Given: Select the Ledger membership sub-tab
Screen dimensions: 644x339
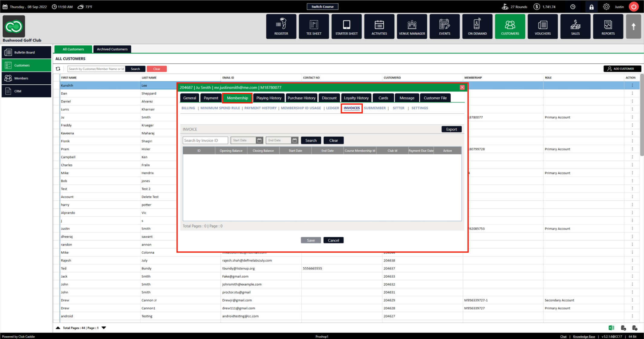Looking at the screenshot, I should tap(332, 108).
